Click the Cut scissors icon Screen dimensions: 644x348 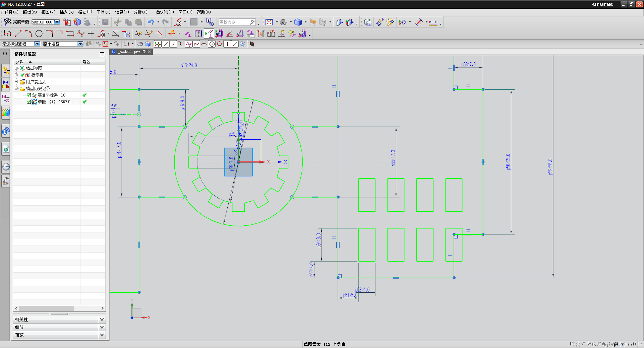click(117, 22)
